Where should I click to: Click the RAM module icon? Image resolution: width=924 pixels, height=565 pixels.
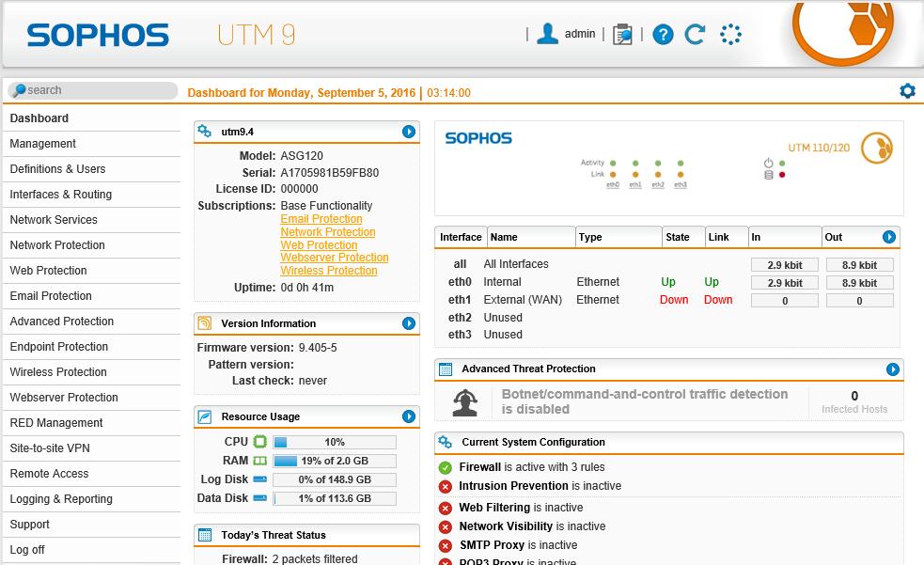(x=259, y=460)
